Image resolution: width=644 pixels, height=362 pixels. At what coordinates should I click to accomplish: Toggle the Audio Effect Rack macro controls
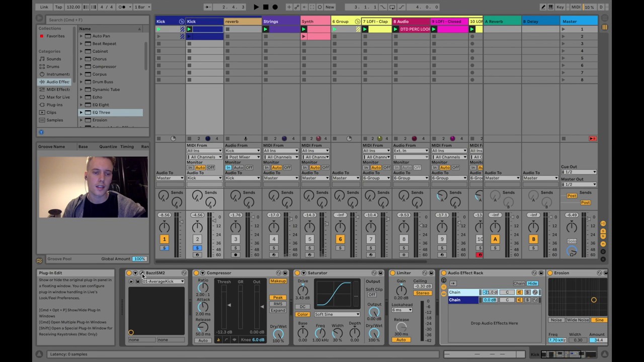tap(443, 281)
